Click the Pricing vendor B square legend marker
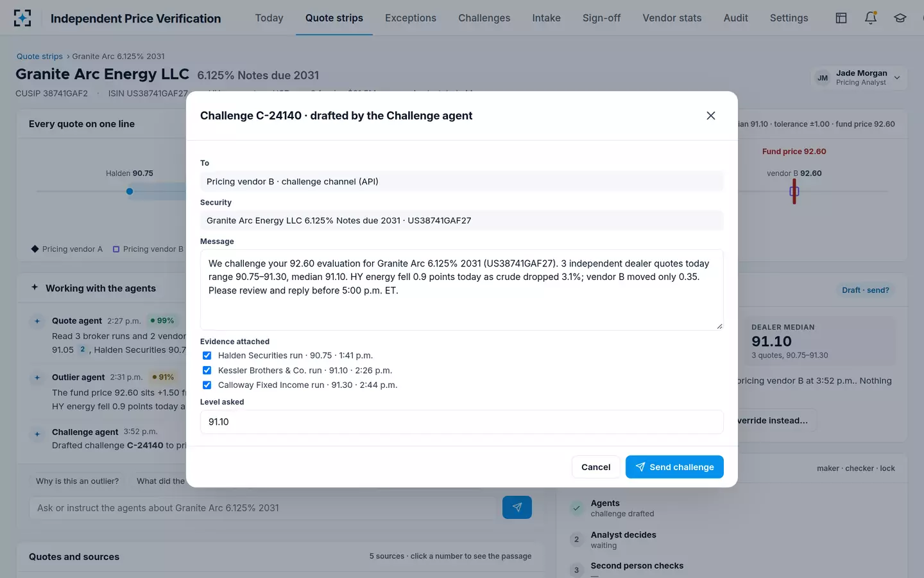This screenshot has width=924, height=578. coord(116,249)
